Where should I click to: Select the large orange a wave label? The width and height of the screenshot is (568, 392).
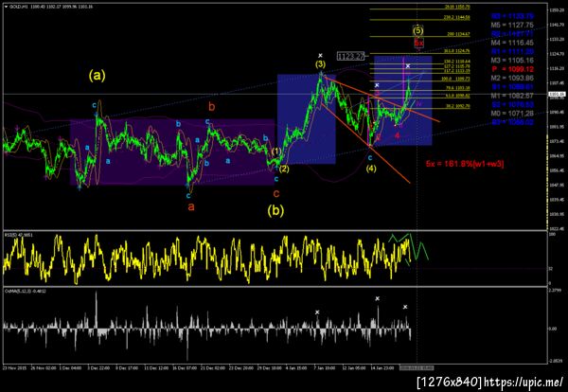[191, 206]
